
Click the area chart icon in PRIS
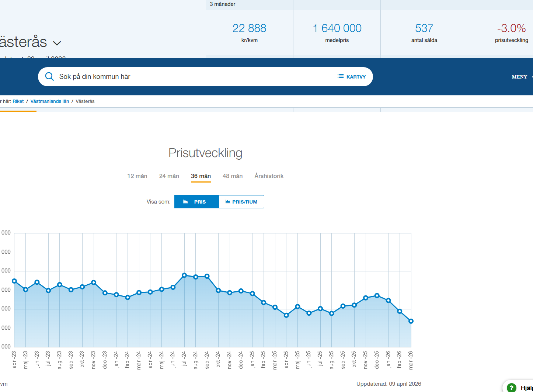pyautogui.click(x=186, y=202)
